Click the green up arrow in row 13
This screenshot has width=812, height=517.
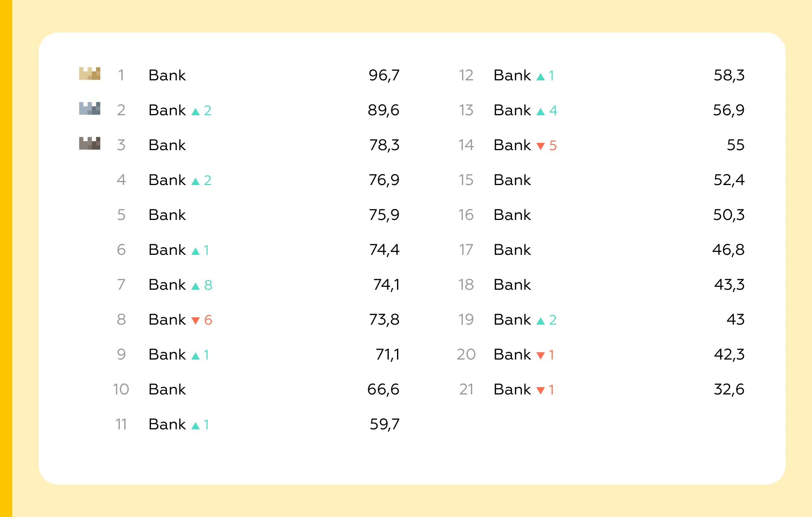(x=540, y=112)
